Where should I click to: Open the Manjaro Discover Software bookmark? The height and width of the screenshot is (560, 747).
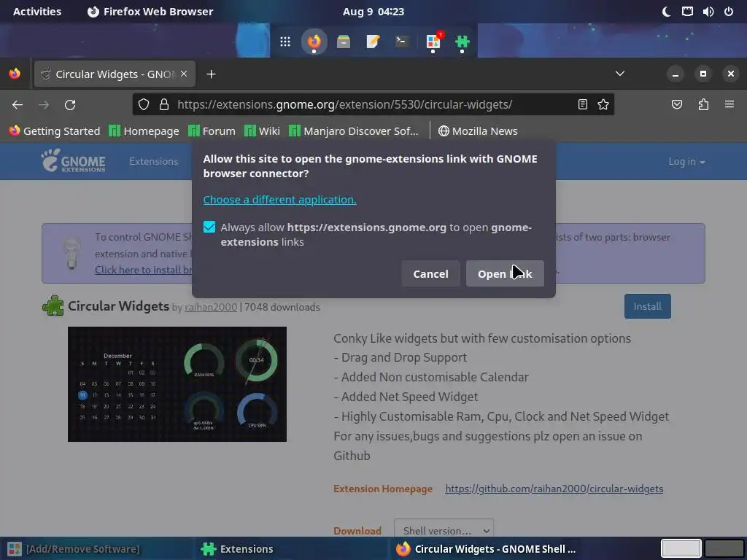click(x=354, y=131)
